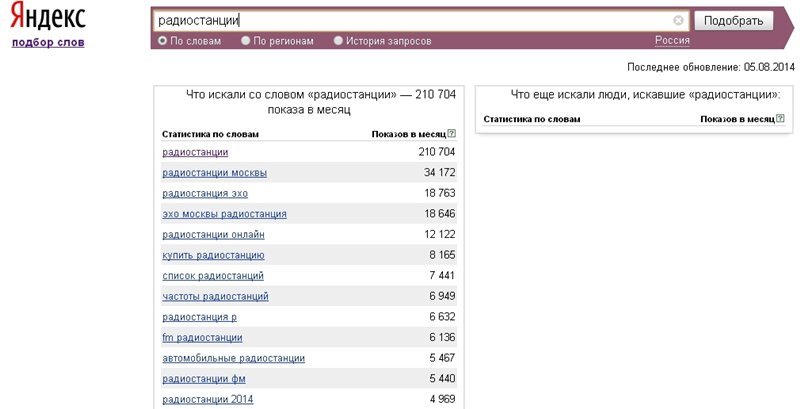Open the 'Россия' region selector
This screenshot has width=800, height=409.
pos(672,40)
